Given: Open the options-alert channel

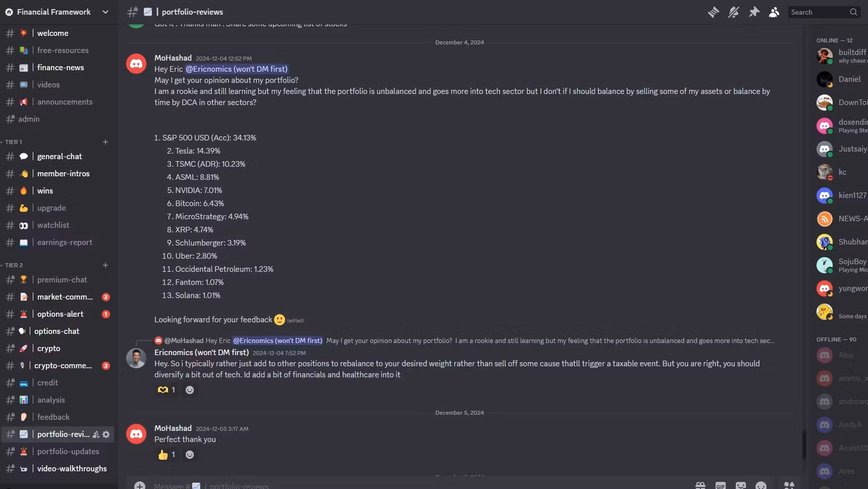Looking at the screenshot, I should coord(60,314).
